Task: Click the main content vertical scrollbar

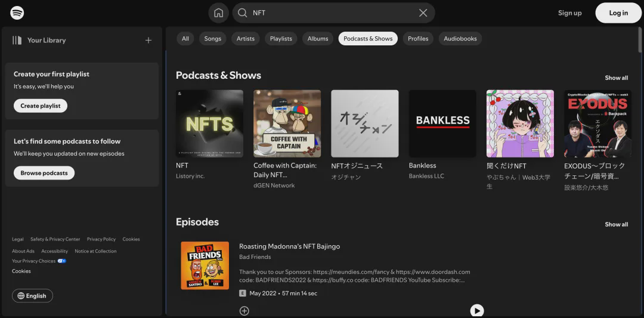Action: [x=640, y=40]
